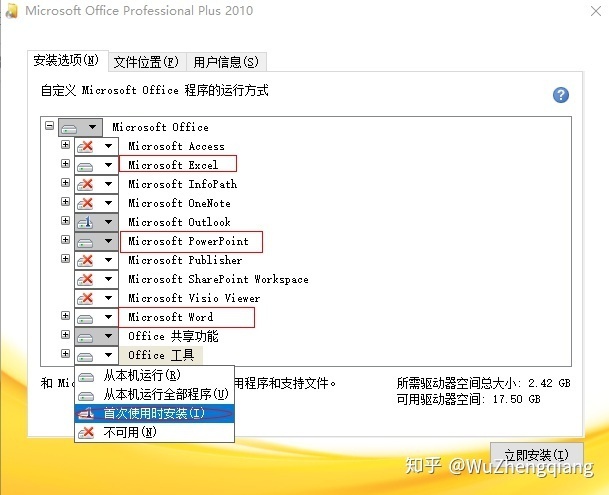Open dropdown arrow beside Microsoft Outlook
Image resolution: width=609 pixels, height=495 pixels.
tap(108, 222)
